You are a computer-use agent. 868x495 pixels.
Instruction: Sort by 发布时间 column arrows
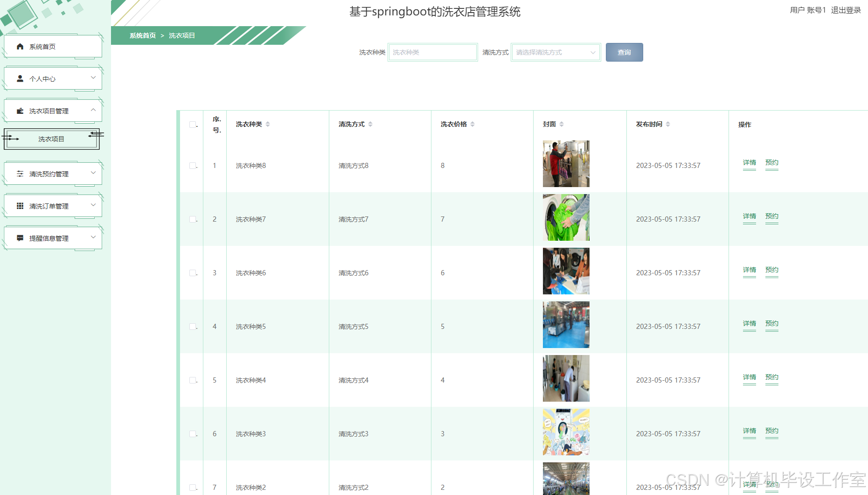coord(668,124)
